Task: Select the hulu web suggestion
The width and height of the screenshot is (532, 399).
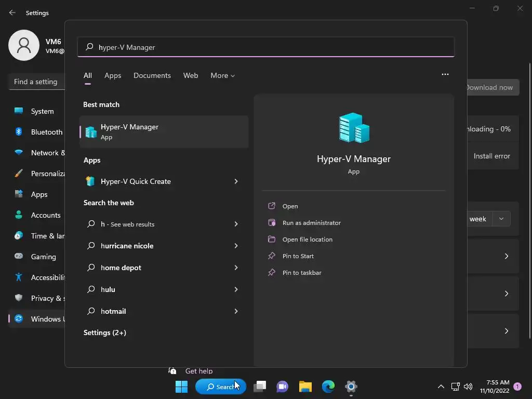Action: point(108,289)
